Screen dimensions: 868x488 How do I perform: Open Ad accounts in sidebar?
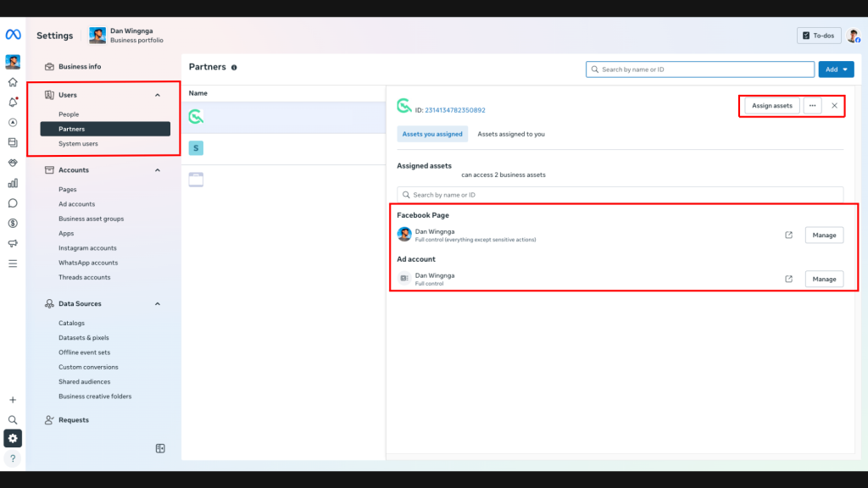click(76, 204)
